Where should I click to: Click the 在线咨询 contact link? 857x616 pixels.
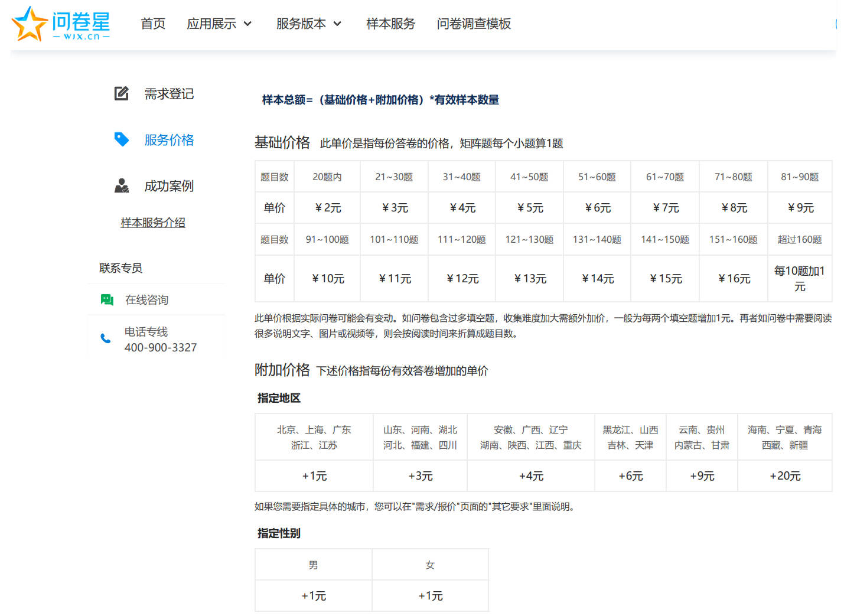(146, 300)
